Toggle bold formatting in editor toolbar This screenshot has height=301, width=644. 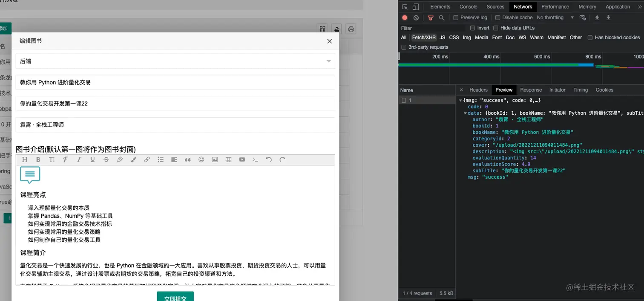[38, 159]
